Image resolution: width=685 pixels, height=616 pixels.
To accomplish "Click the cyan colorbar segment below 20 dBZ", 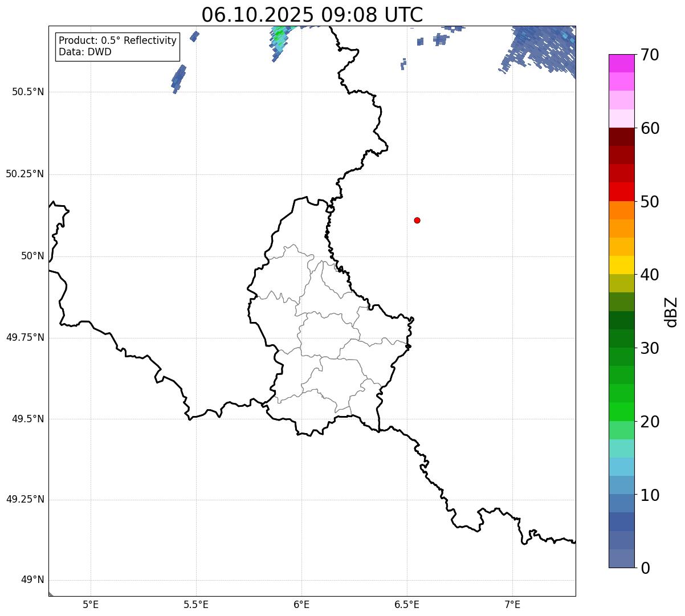I will click(x=621, y=448).
